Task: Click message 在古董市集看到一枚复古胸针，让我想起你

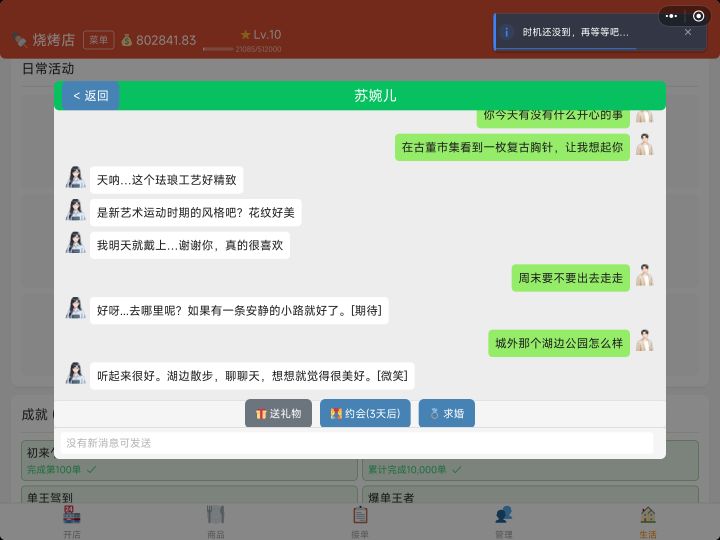Action: click(x=512, y=147)
